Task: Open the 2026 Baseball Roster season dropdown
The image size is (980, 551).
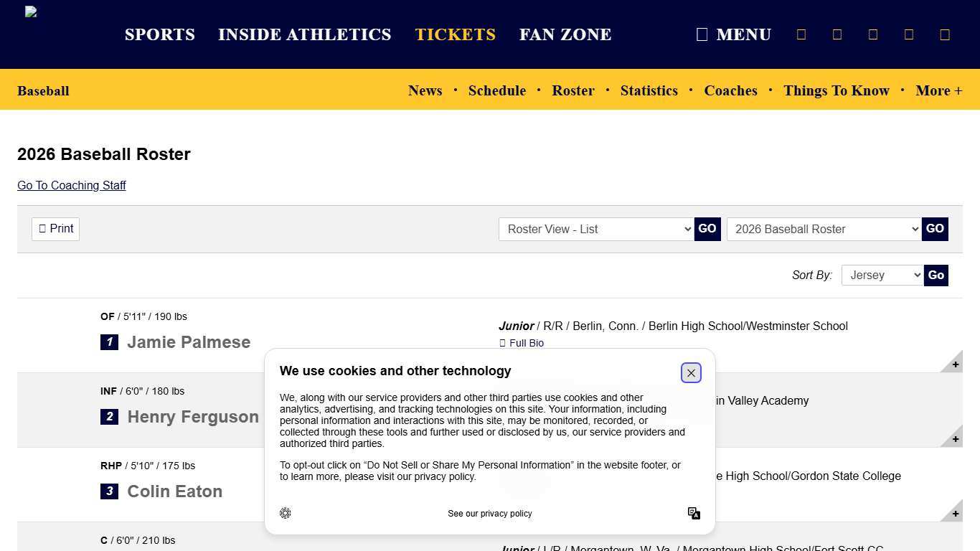Action: [824, 230]
